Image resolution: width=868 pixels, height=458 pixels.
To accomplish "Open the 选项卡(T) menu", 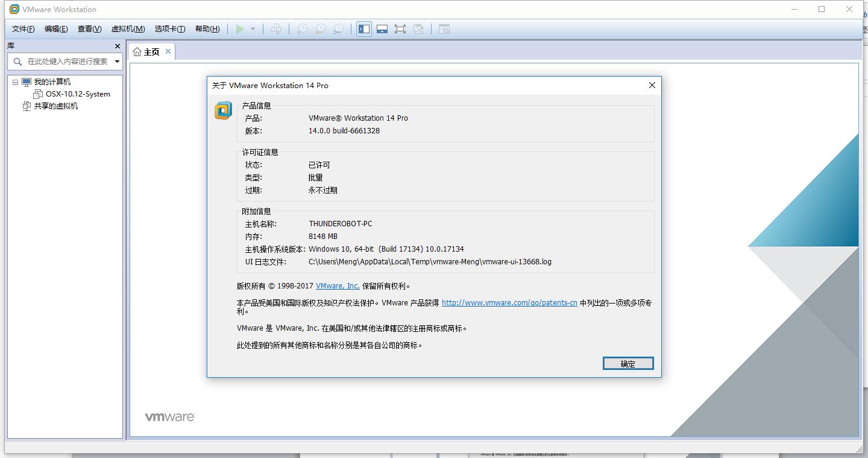I will [x=170, y=29].
